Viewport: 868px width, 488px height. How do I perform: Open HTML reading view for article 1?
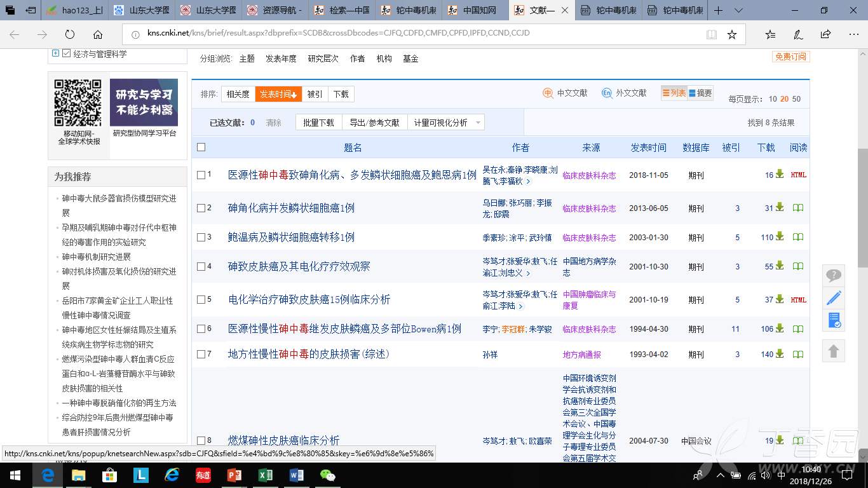pos(799,175)
